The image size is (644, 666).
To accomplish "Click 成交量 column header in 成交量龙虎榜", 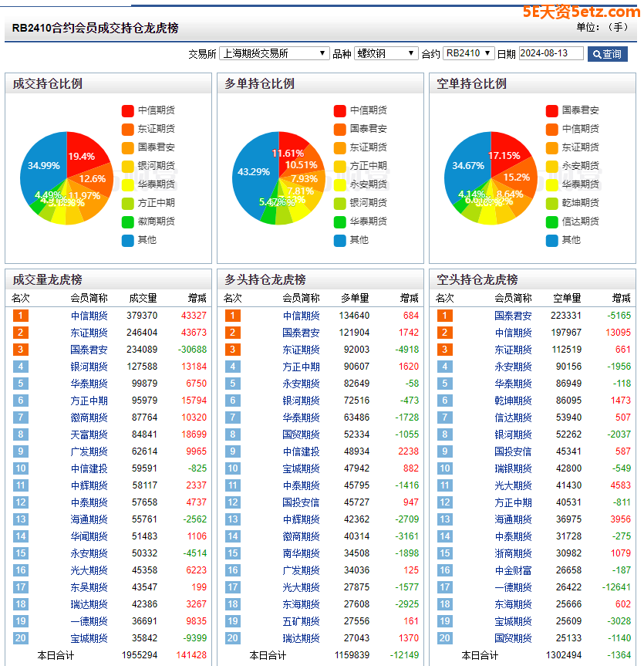I will click(x=143, y=298).
